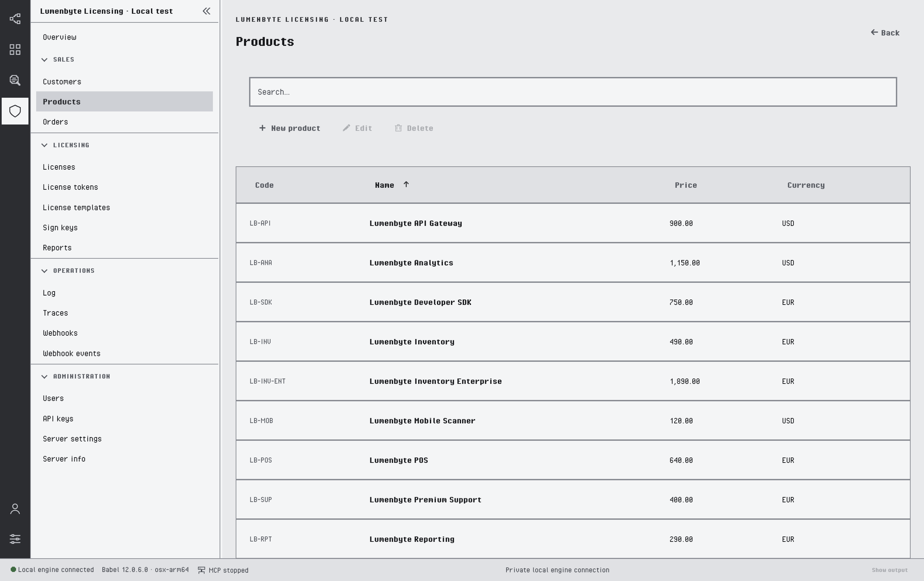This screenshot has height=581, width=924.
Task: Open Orders in the sidebar
Action: [124, 122]
